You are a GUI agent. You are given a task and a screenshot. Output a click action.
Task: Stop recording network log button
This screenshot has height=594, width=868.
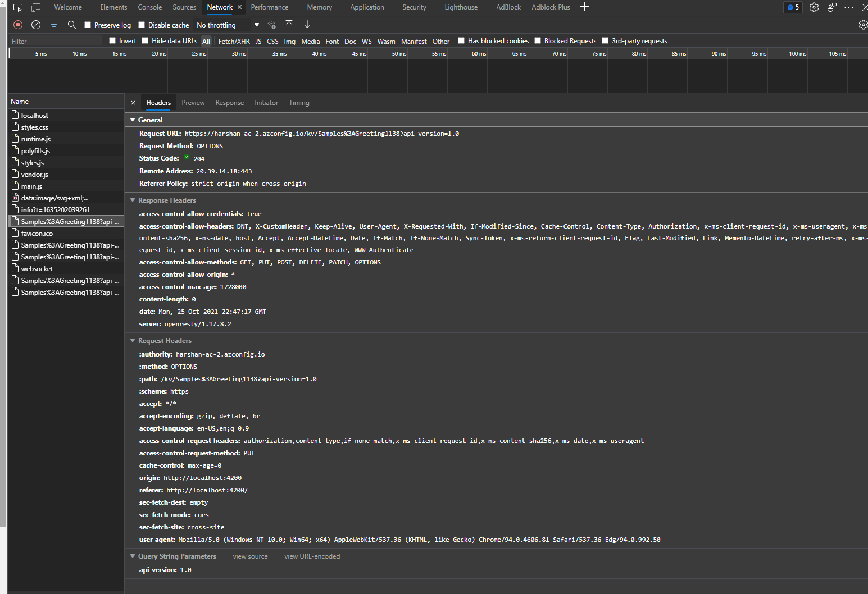[x=18, y=25]
